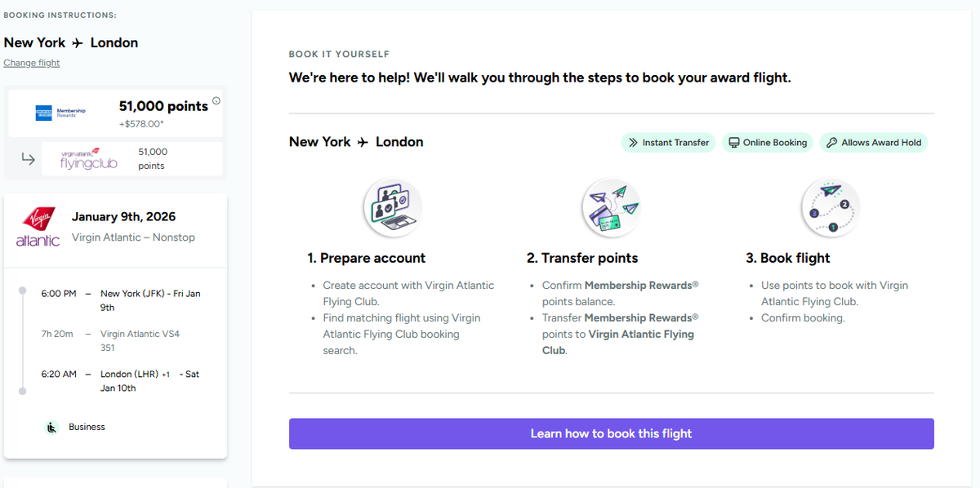The height and width of the screenshot is (488, 980).
Task: Click the double-chevron Instant Transfer icon
Action: [632, 142]
